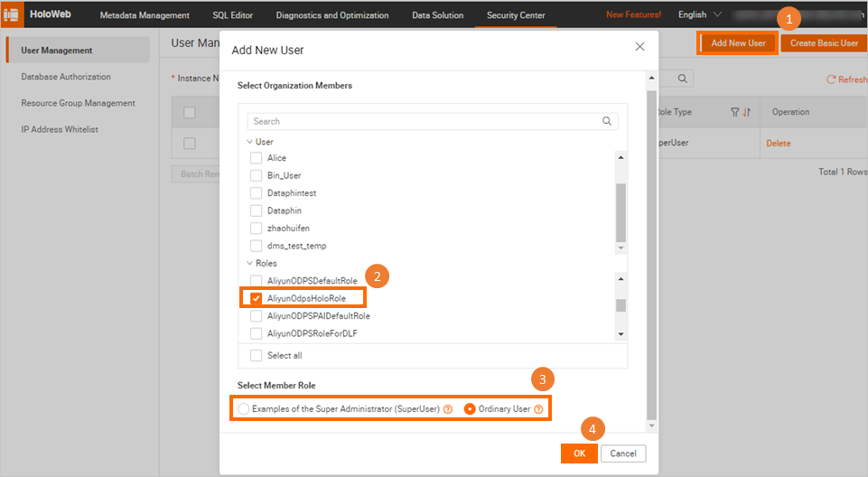This screenshot has width=868, height=477.
Task: Click the Role Type filter funnel icon
Action: click(x=734, y=112)
